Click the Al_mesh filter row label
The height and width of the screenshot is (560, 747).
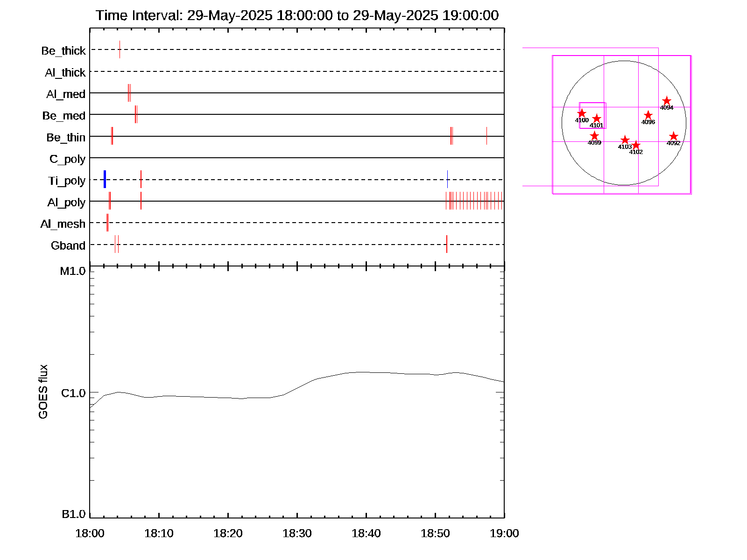pyautogui.click(x=63, y=224)
